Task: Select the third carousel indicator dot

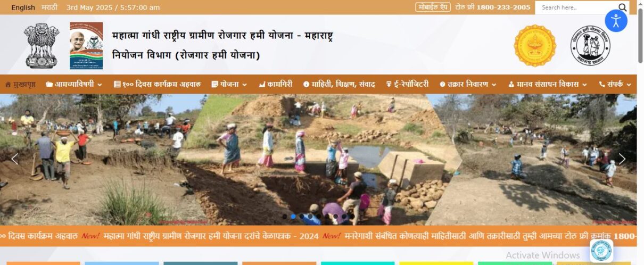Action: tap(302, 217)
